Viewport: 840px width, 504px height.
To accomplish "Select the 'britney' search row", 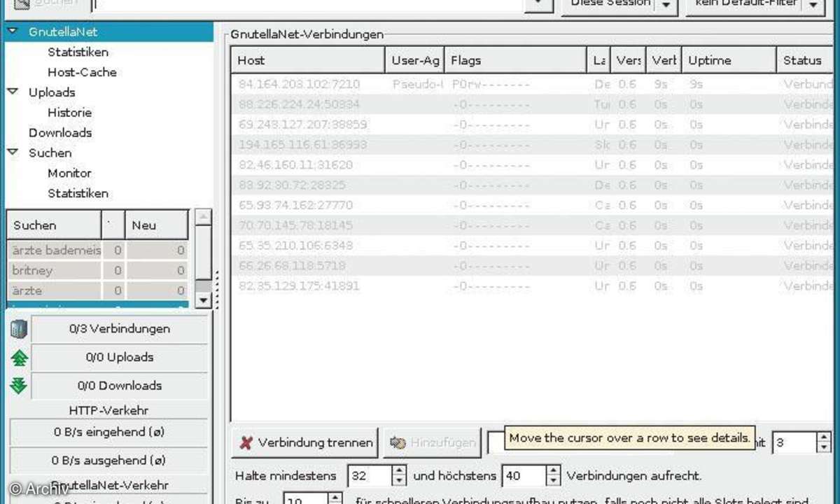I will point(97,270).
